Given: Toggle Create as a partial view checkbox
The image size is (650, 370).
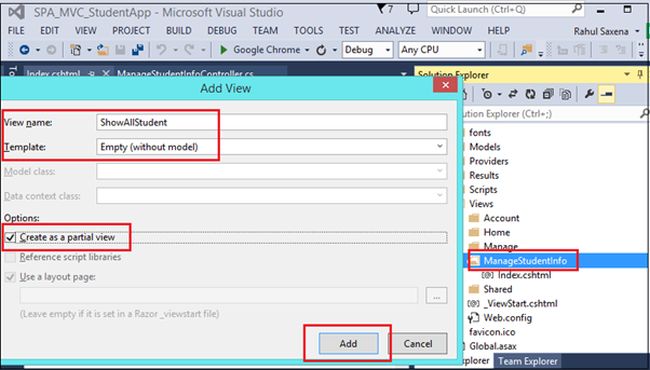Looking at the screenshot, I should [10, 237].
